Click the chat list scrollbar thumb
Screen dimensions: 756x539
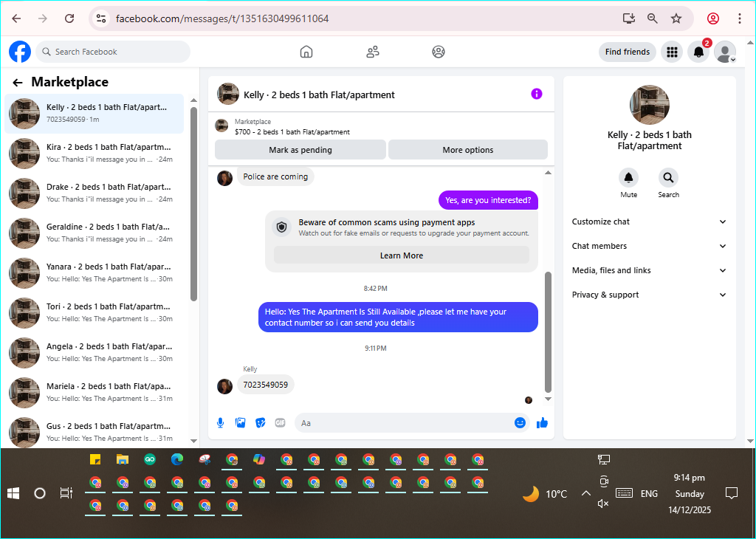click(193, 204)
